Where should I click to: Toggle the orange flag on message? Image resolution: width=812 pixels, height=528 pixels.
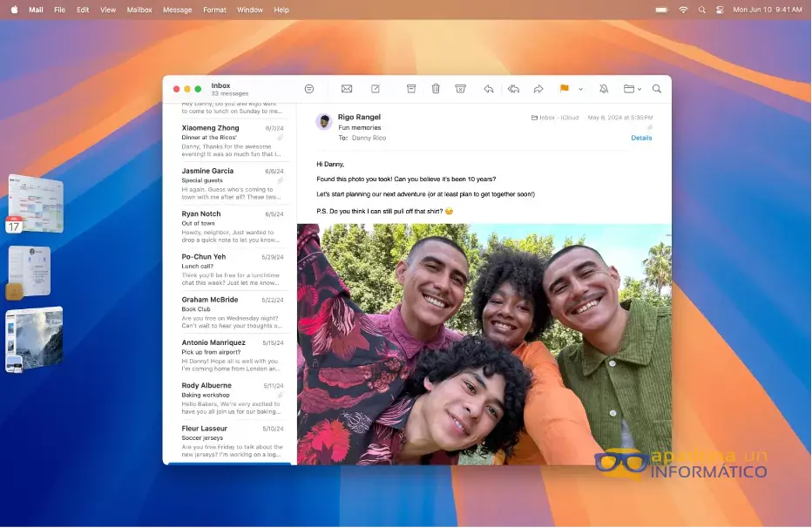pos(565,89)
